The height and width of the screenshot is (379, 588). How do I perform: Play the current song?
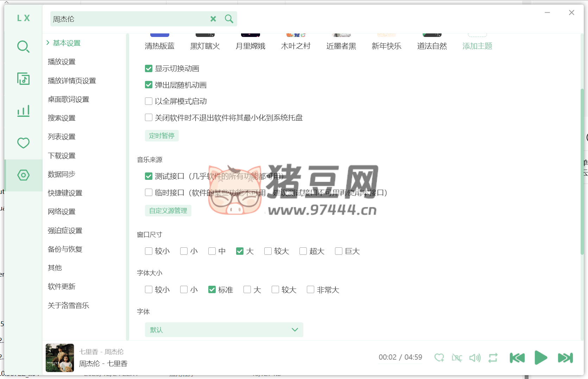(x=541, y=358)
